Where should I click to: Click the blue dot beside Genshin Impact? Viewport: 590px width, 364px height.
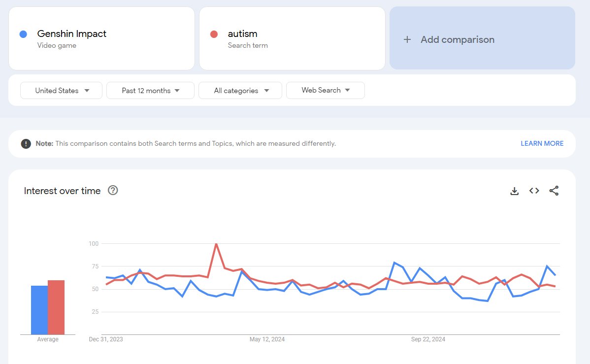click(23, 34)
